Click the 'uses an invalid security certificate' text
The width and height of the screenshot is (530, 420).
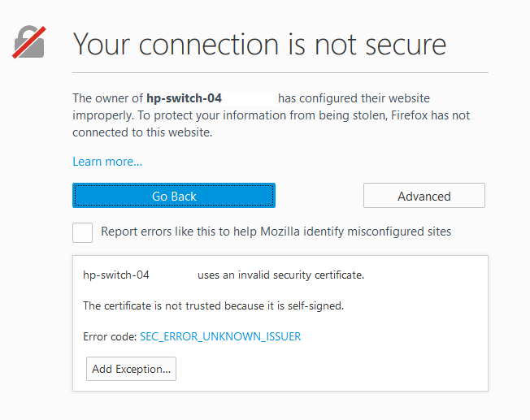280,275
